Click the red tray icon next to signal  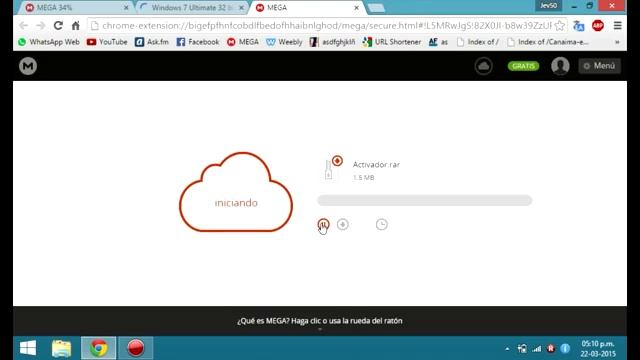tap(551, 349)
